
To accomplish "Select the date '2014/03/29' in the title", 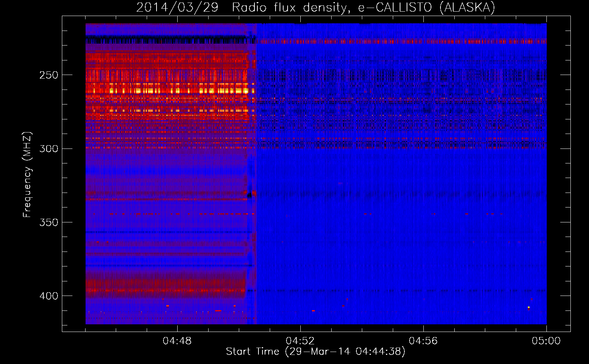I will click(x=177, y=7).
